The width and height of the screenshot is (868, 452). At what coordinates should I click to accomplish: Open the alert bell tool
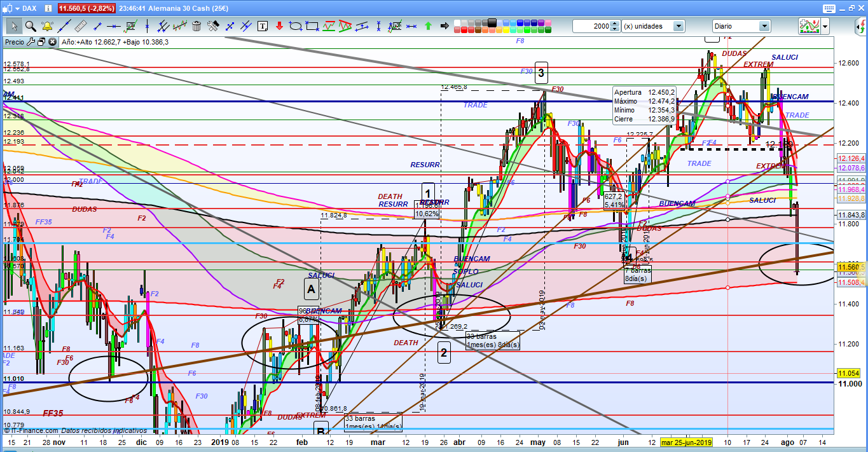pos(47,26)
